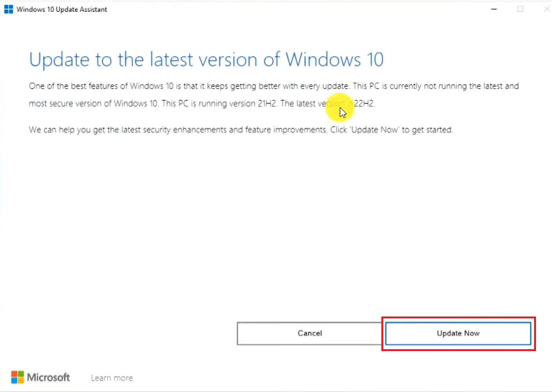Click the "most secure version" phrase
The image size is (552, 392).
coord(65,104)
